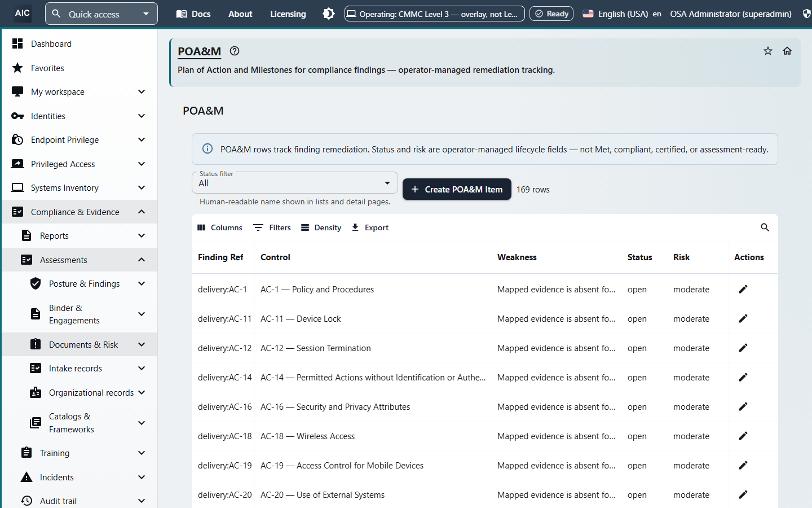Screen dimensions: 812x508
Task: Open the About page
Action: coord(240,14)
